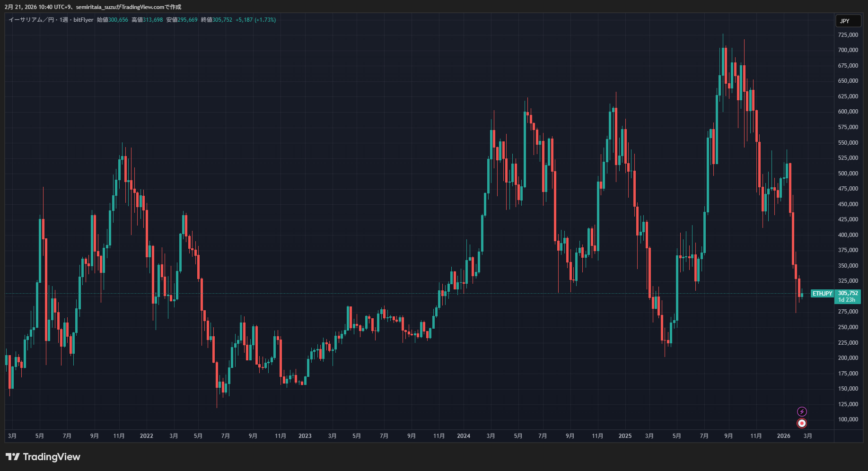Click the 150,000 price axis label
Viewport: 868px width, 471px height.
pyautogui.click(x=848, y=389)
